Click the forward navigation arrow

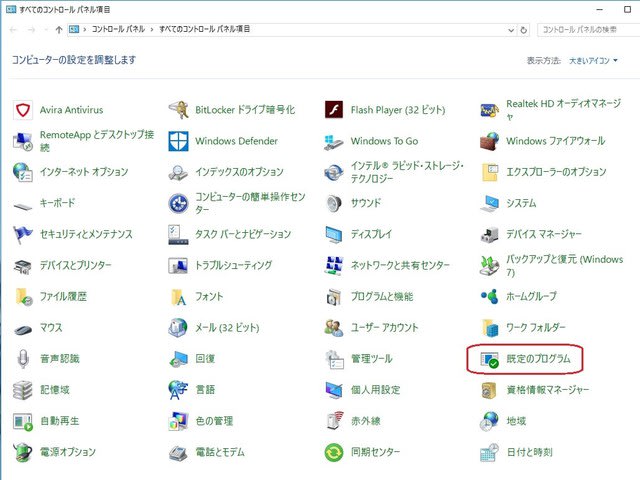31,29
